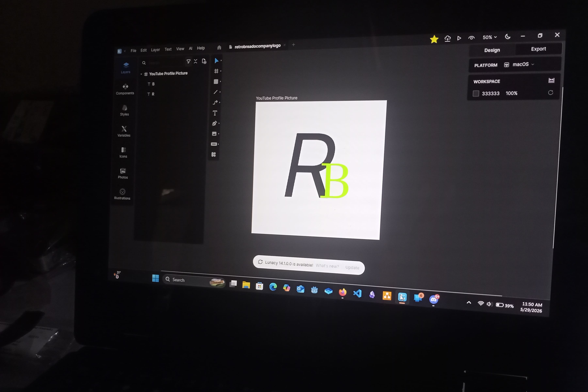Open the Edit menu
This screenshot has width=588, height=392.
144,50
